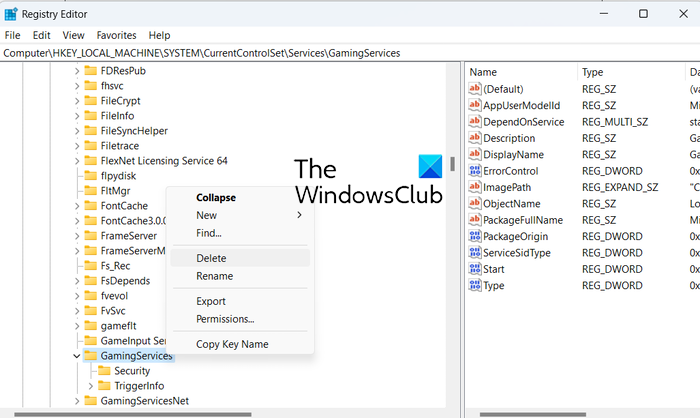The width and height of the screenshot is (700, 418).
Task: Open the File menu
Action: coord(12,35)
